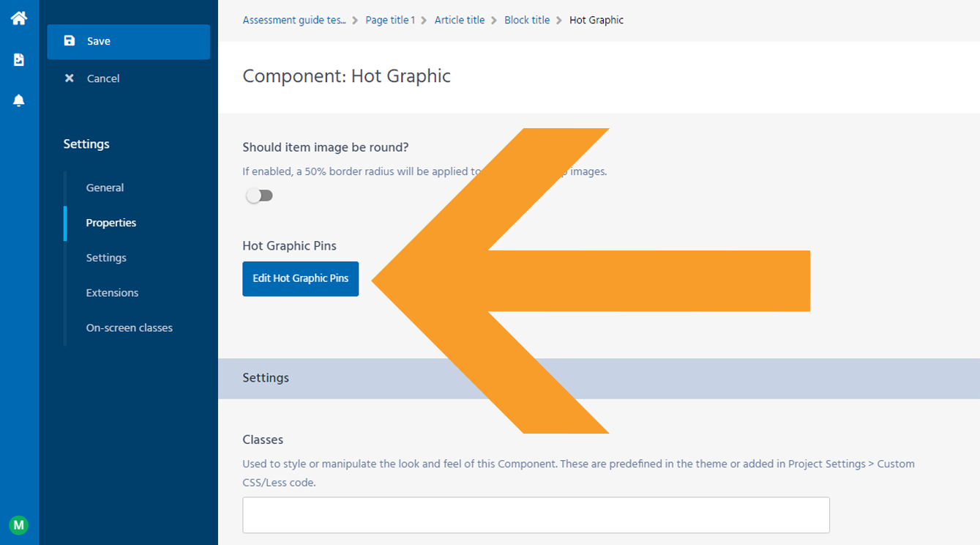
Task: Open Settings in the side navigation
Action: coord(106,258)
